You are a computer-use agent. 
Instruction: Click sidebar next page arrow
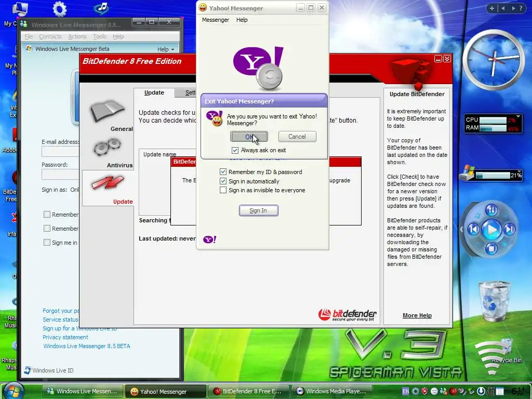tap(513, 8)
